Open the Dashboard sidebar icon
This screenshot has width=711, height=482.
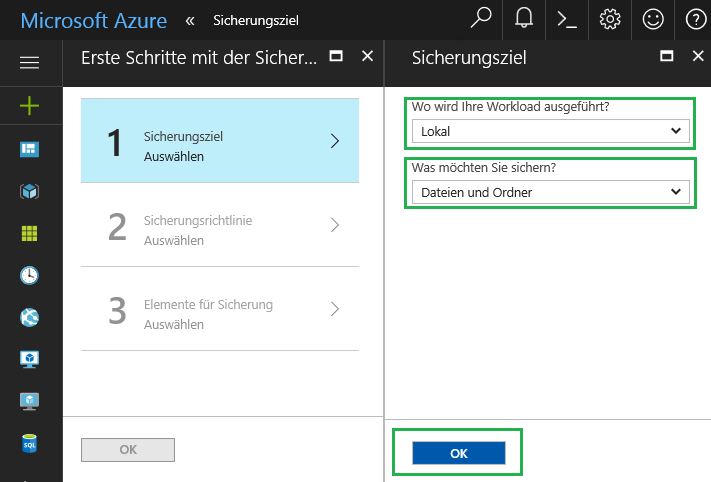(x=29, y=149)
